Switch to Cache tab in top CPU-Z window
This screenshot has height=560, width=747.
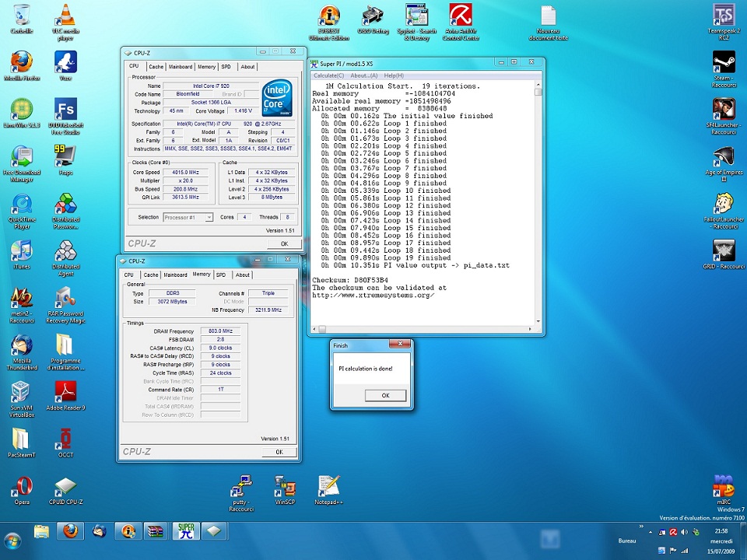point(156,67)
